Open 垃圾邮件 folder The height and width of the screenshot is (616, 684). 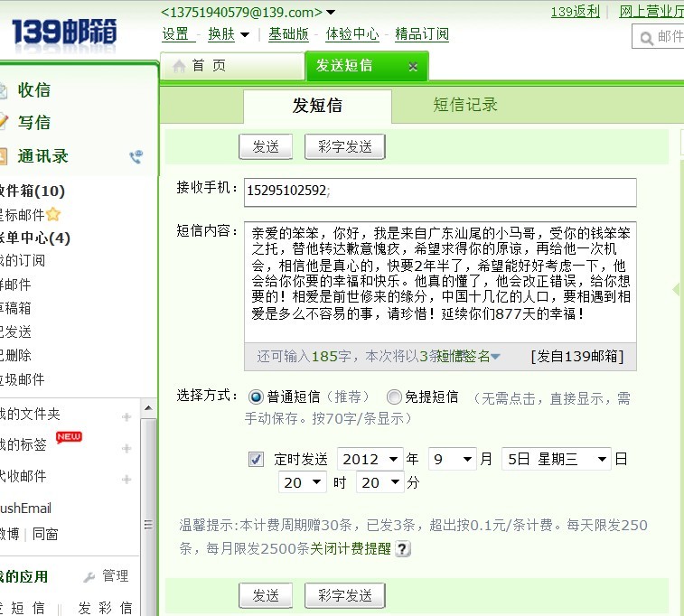(x=22, y=379)
